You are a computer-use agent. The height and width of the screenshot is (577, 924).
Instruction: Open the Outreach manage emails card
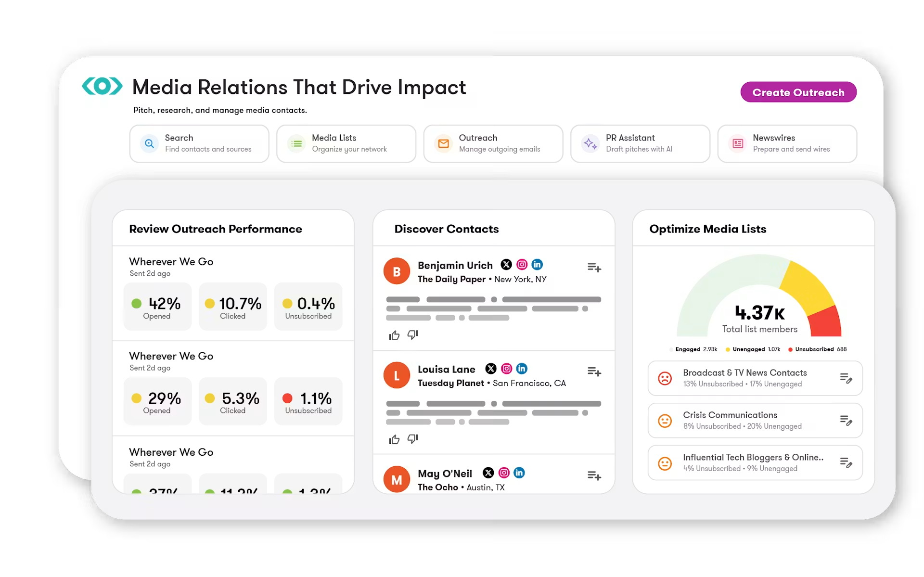(493, 143)
